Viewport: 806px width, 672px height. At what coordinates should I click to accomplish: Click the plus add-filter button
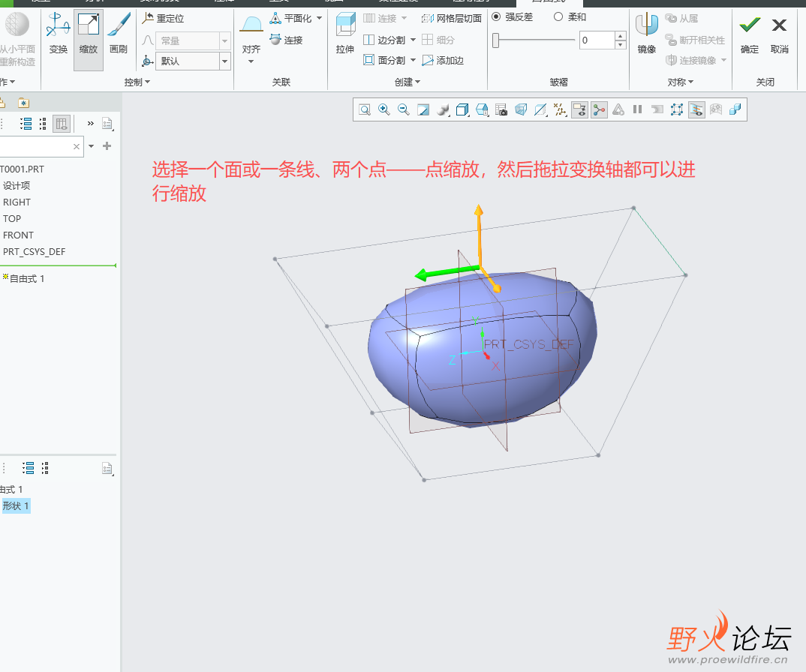[x=107, y=146]
